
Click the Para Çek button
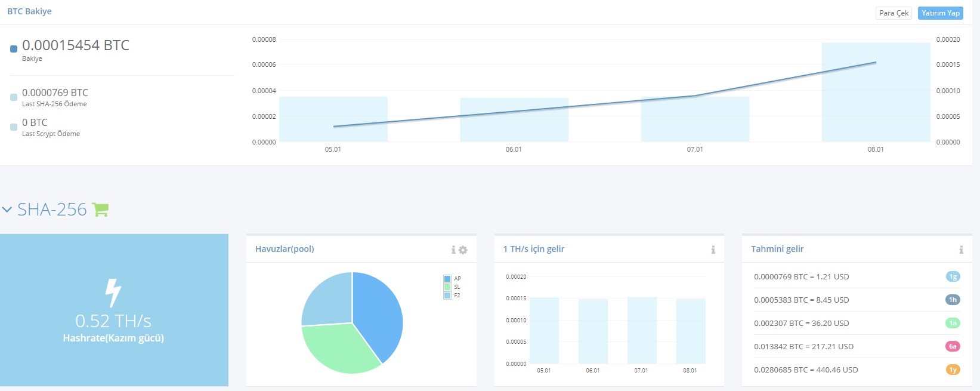tap(894, 13)
